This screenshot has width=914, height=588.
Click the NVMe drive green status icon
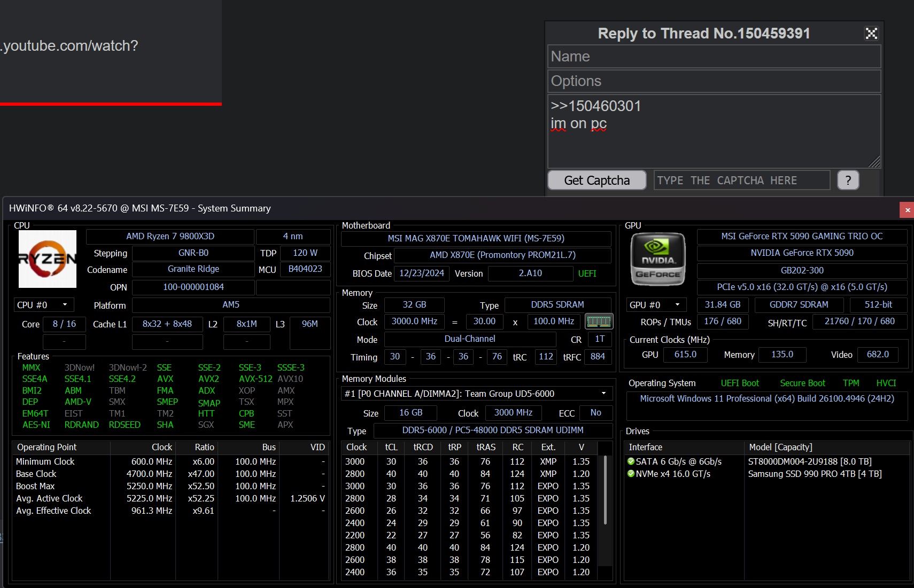click(631, 474)
